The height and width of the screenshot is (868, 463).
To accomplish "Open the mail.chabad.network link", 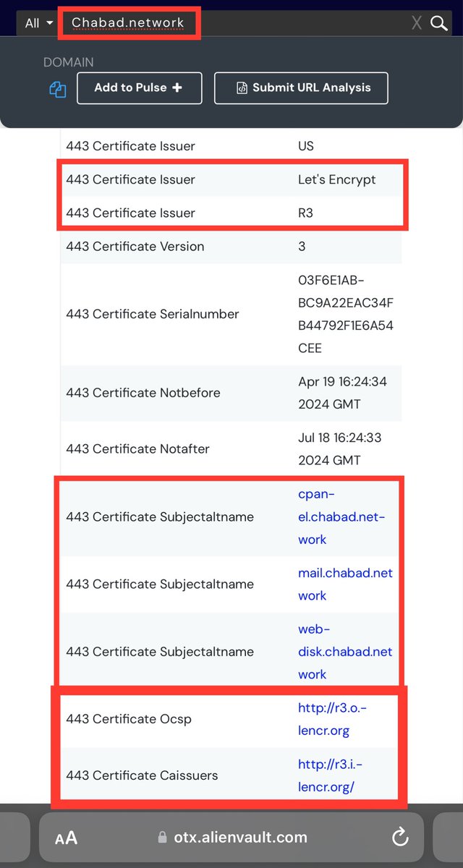I will (345, 584).
